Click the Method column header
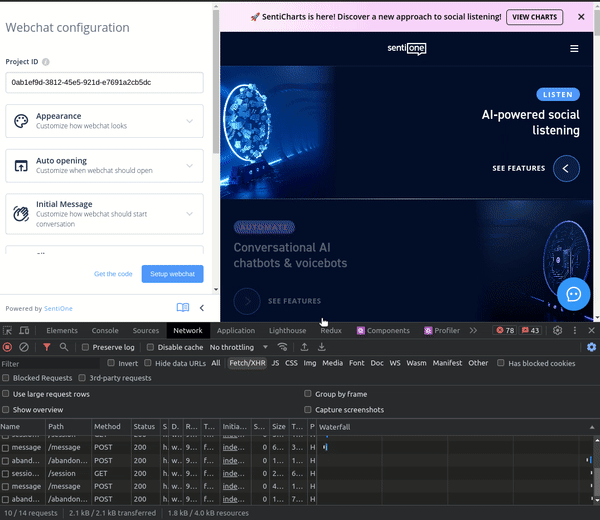 [x=111, y=427]
